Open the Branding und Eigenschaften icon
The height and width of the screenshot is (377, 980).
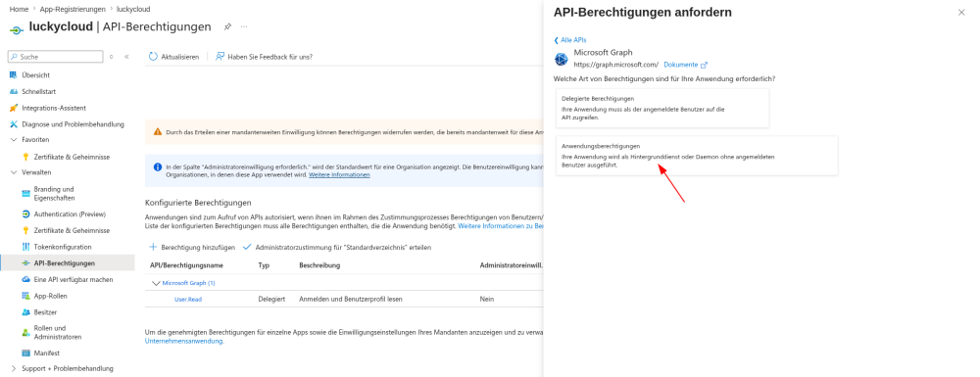click(x=25, y=194)
